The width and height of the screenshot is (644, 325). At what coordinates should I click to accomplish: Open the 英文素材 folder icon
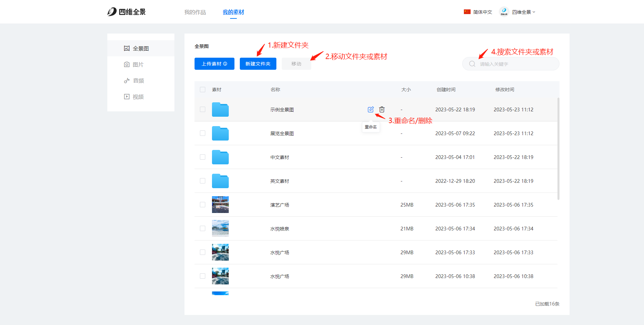click(x=220, y=181)
